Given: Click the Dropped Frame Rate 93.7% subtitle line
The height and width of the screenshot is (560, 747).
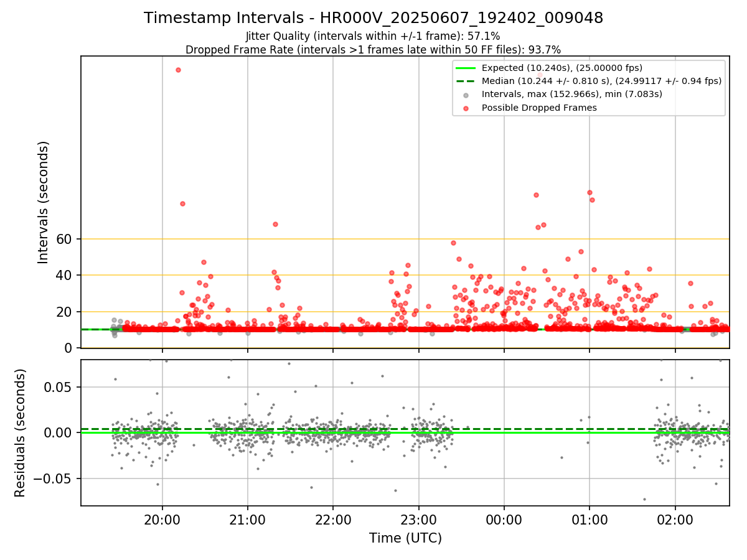Looking at the screenshot, I should 373,50.
